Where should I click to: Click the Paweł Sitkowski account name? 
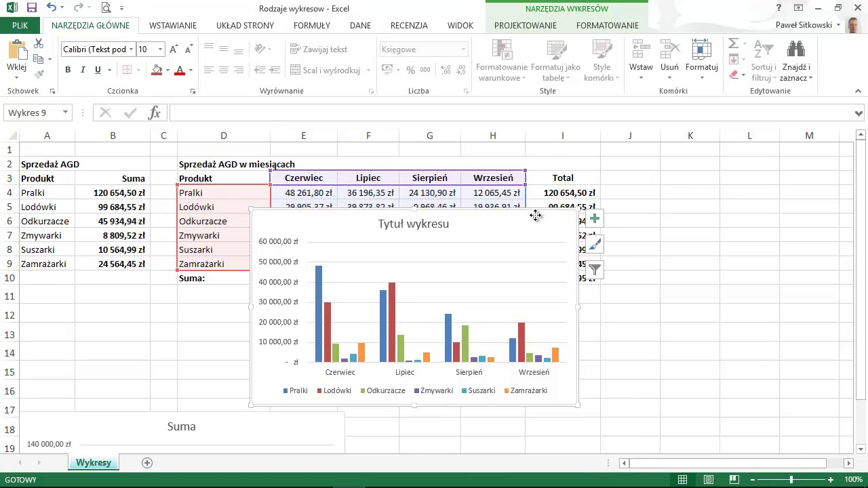[x=804, y=25]
